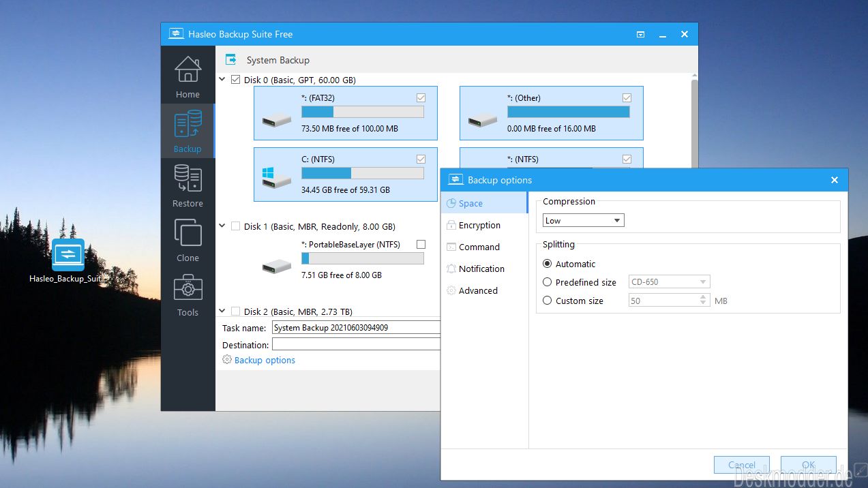This screenshot has width=868, height=488.
Task: Click the System Backup header icon
Action: click(230, 60)
